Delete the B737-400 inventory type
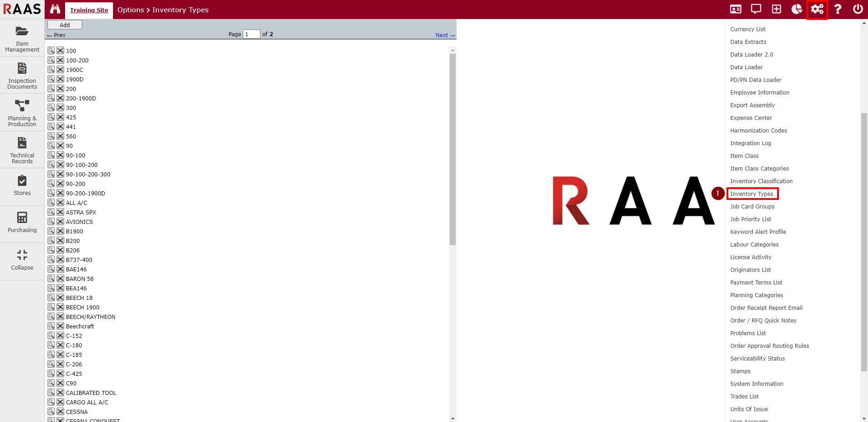The width and height of the screenshot is (868, 422). tap(60, 260)
